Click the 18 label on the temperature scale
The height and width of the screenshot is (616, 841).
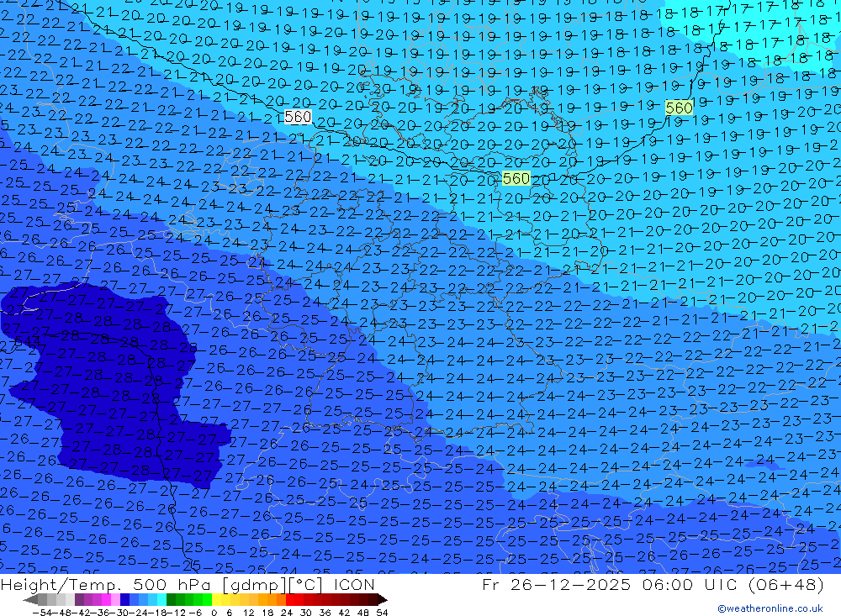[267, 613]
